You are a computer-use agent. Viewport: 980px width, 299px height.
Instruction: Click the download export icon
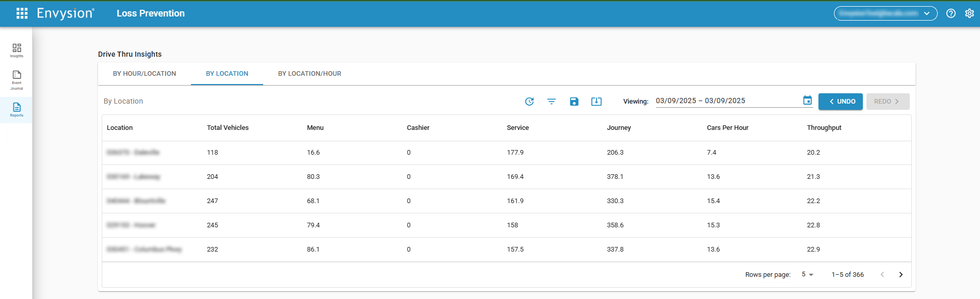click(x=596, y=102)
